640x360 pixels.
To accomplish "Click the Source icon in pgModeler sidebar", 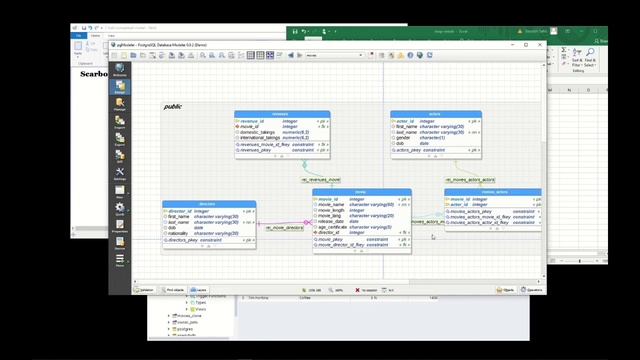I will (120, 243).
